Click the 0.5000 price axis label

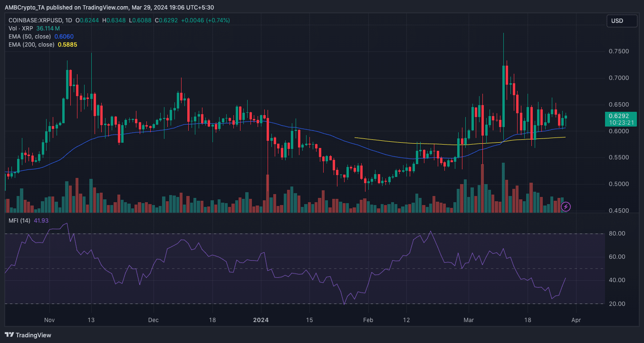619,184
